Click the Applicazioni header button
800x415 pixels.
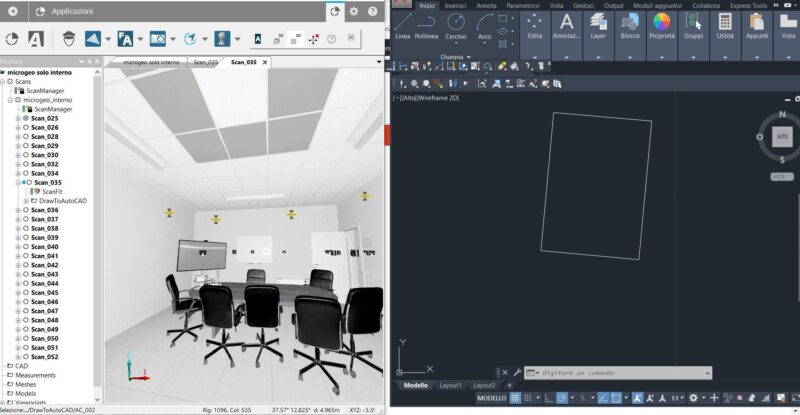[x=65, y=11]
